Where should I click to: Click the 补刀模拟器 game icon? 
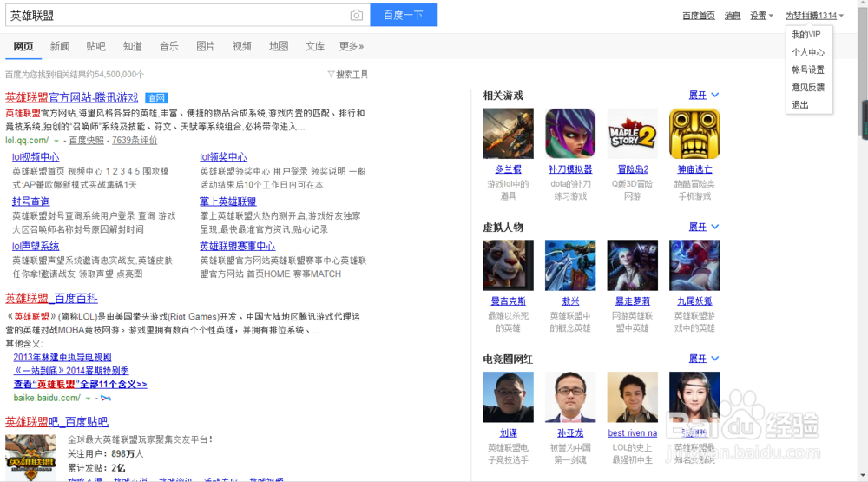(570, 134)
